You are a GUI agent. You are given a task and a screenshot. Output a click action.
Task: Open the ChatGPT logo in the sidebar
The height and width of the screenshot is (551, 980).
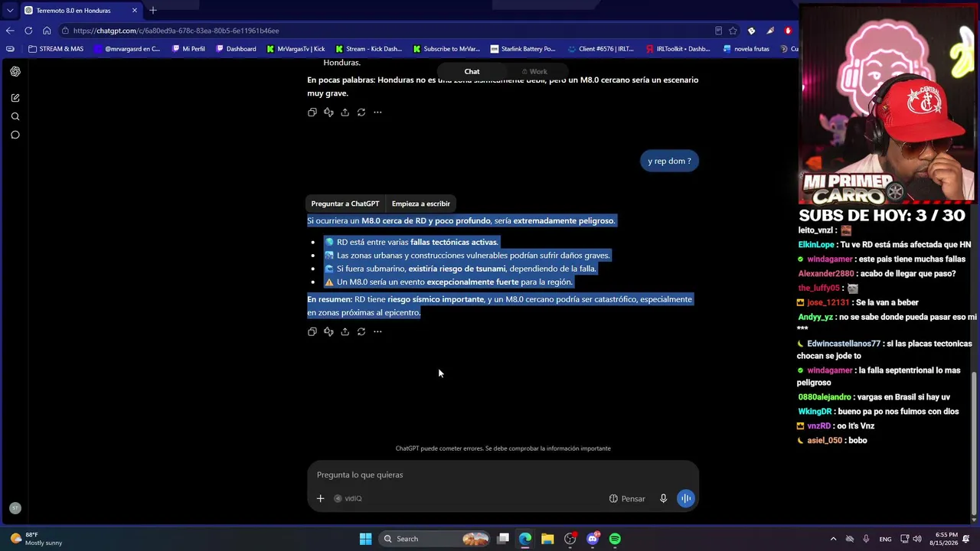coord(15,71)
